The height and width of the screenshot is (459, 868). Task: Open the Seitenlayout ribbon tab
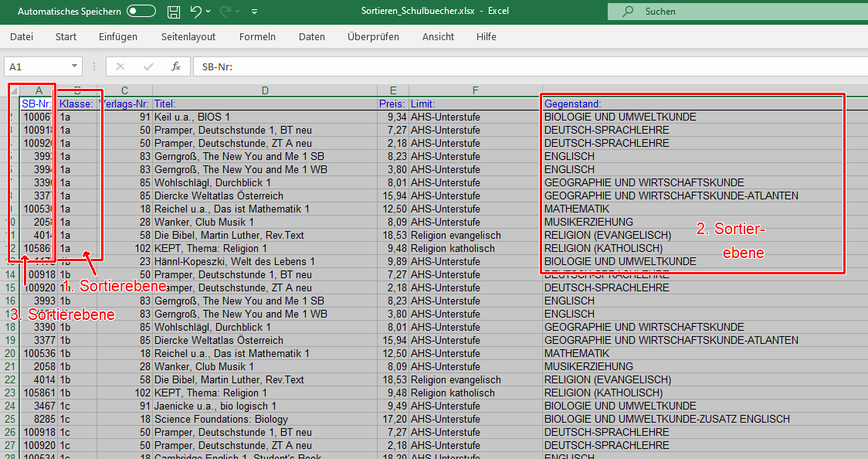coord(188,36)
